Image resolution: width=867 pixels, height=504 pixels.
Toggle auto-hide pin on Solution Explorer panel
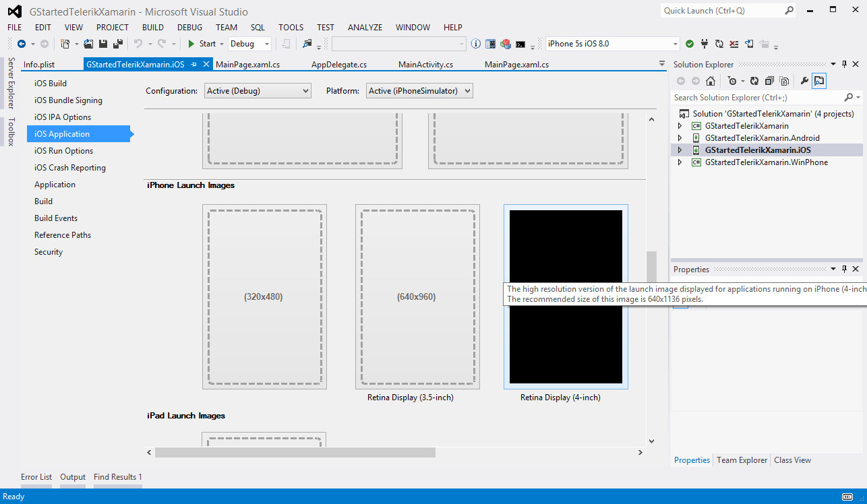click(844, 64)
